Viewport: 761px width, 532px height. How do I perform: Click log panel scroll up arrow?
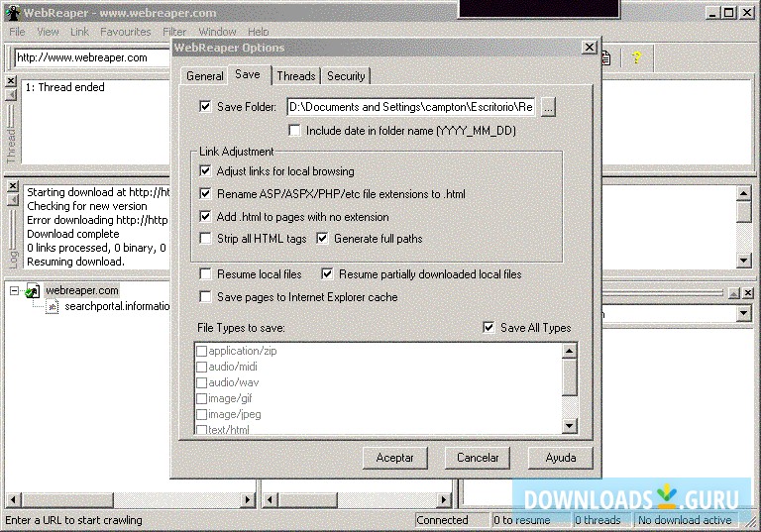[743, 193]
